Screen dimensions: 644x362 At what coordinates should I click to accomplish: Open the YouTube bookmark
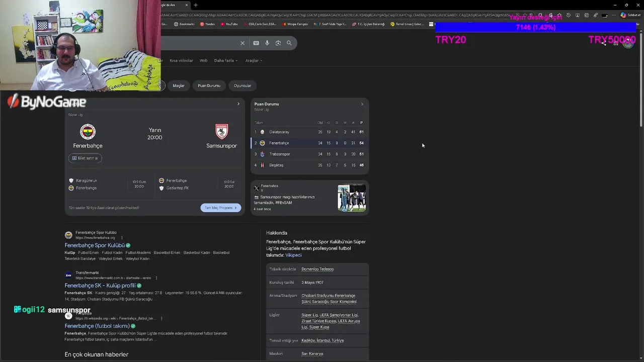(x=229, y=24)
